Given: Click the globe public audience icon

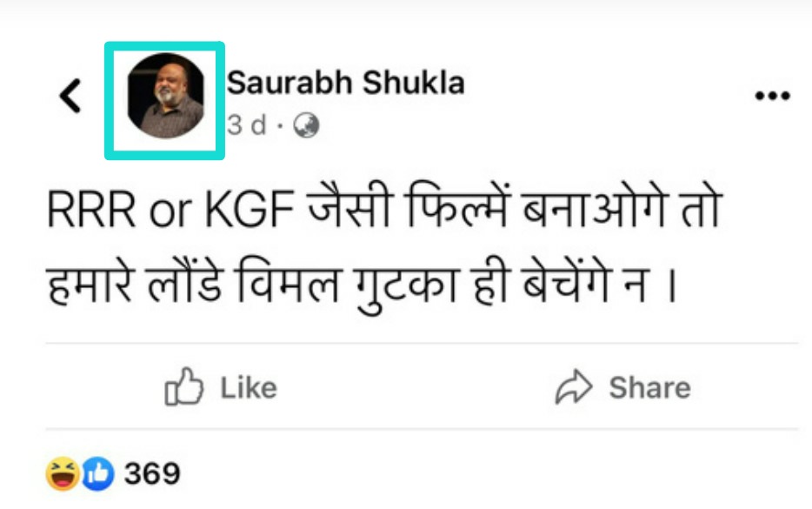Looking at the screenshot, I should [x=306, y=126].
